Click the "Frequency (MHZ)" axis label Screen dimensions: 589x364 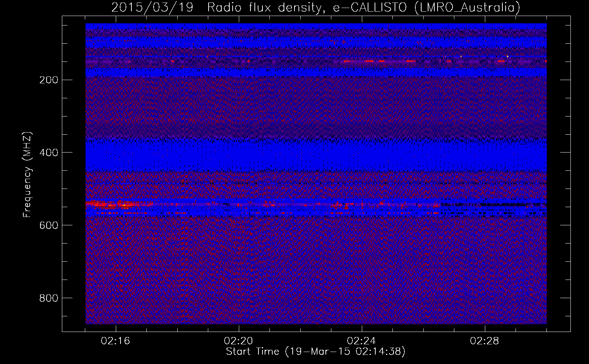pos(27,175)
